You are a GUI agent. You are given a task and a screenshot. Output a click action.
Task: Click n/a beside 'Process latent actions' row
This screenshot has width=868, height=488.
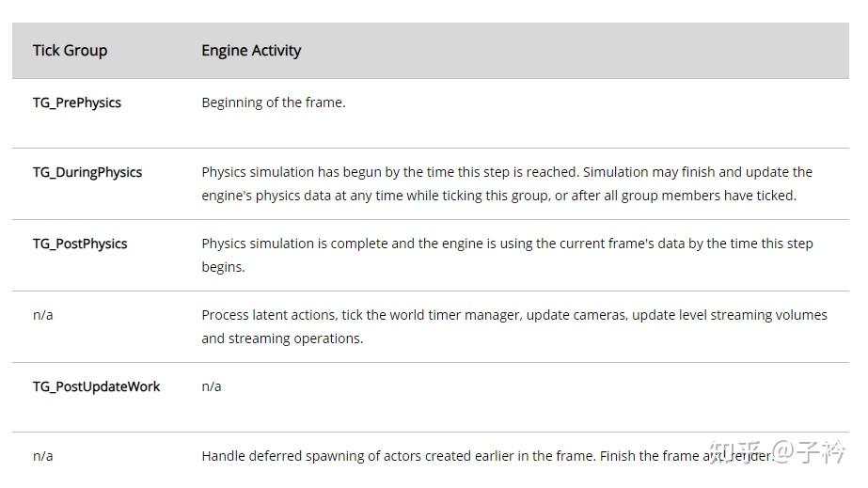43,315
